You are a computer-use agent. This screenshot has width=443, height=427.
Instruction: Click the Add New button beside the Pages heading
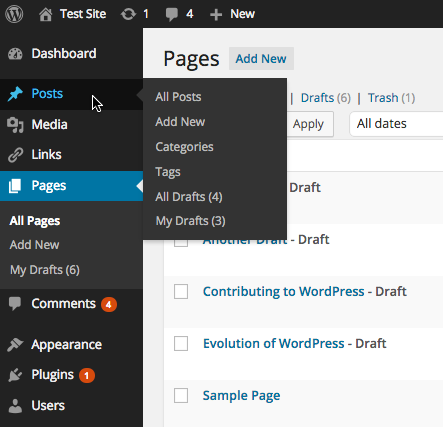(261, 59)
